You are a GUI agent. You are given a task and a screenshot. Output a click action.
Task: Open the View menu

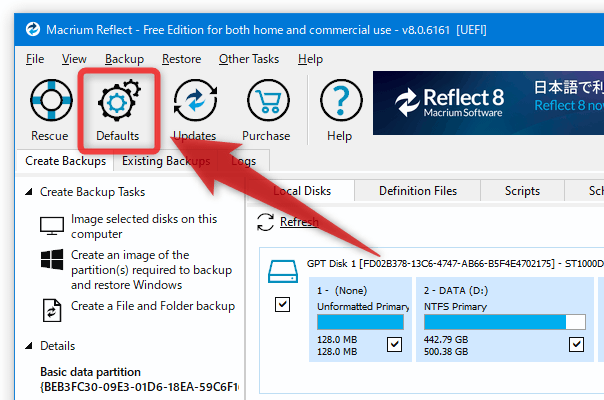click(74, 59)
